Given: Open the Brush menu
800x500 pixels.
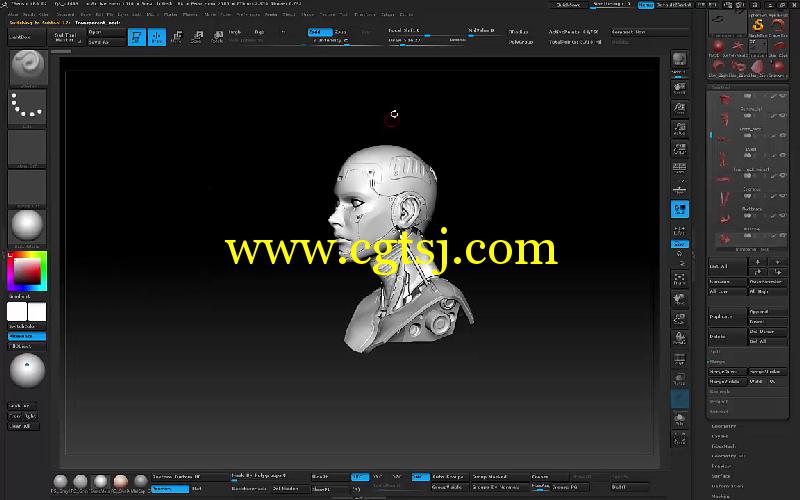Looking at the screenshot, I should pos(29,15).
